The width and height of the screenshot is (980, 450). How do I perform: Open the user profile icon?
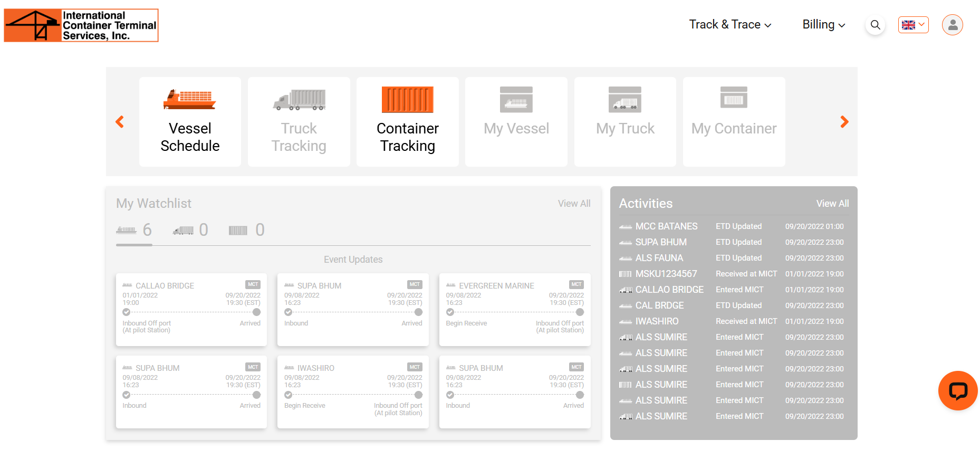click(953, 25)
